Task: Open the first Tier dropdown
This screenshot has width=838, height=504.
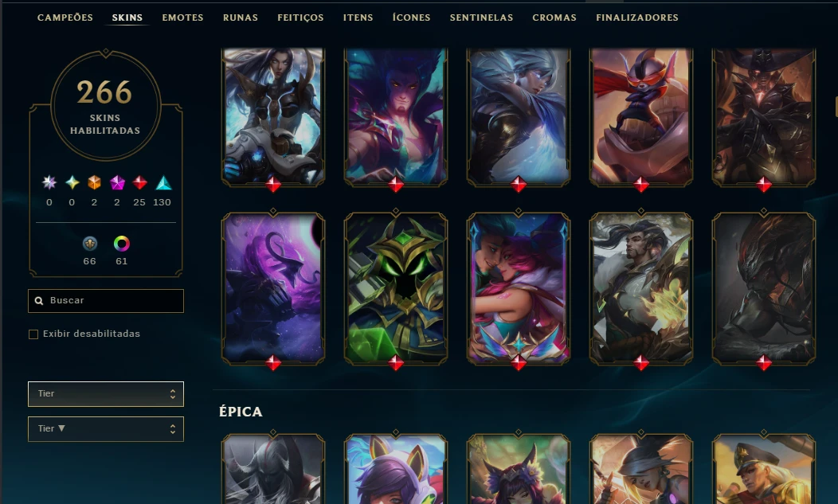Action: click(106, 394)
